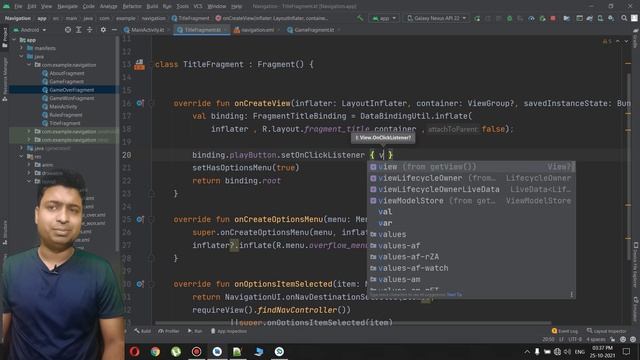The height and width of the screenshot is (360, 640).
Task: Click Expand All in Project panel toolbar
Action: coord(79,30)
